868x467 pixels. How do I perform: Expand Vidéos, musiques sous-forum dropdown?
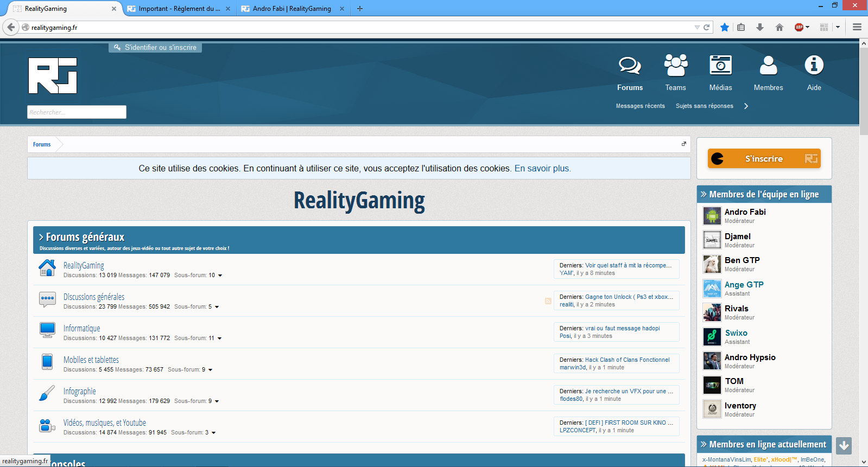[213, 433]
